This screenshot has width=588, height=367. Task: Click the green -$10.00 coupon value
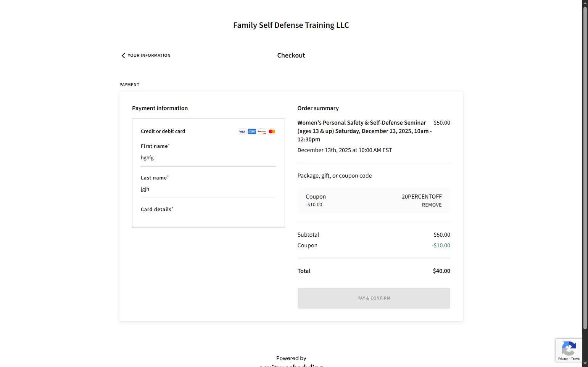point(441,245)
